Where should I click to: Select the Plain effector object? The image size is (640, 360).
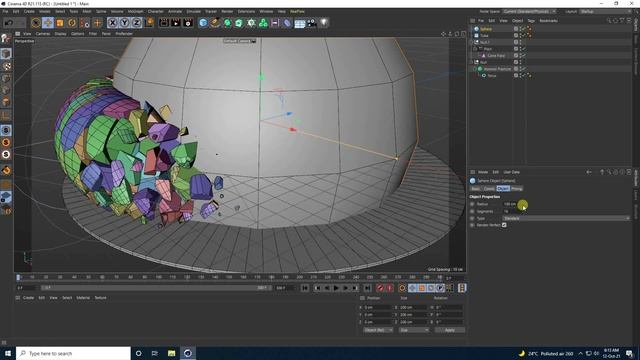tap(488, 49)
